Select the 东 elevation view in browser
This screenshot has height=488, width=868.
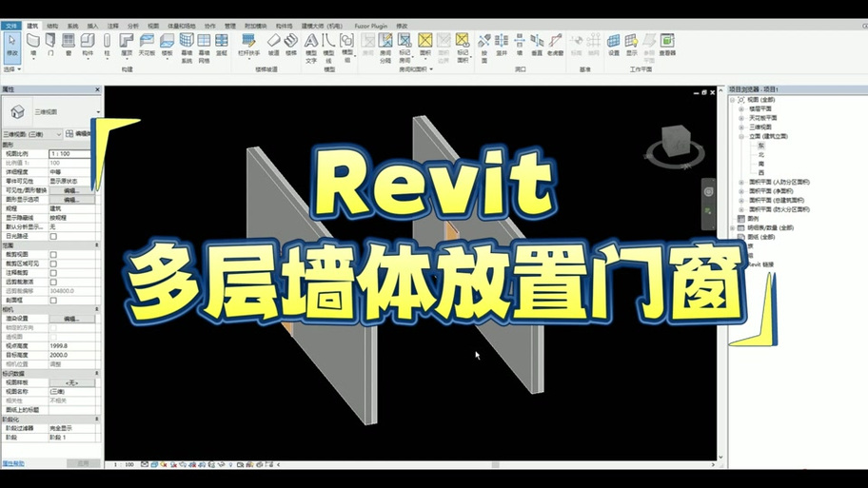[x=761, y=146]
